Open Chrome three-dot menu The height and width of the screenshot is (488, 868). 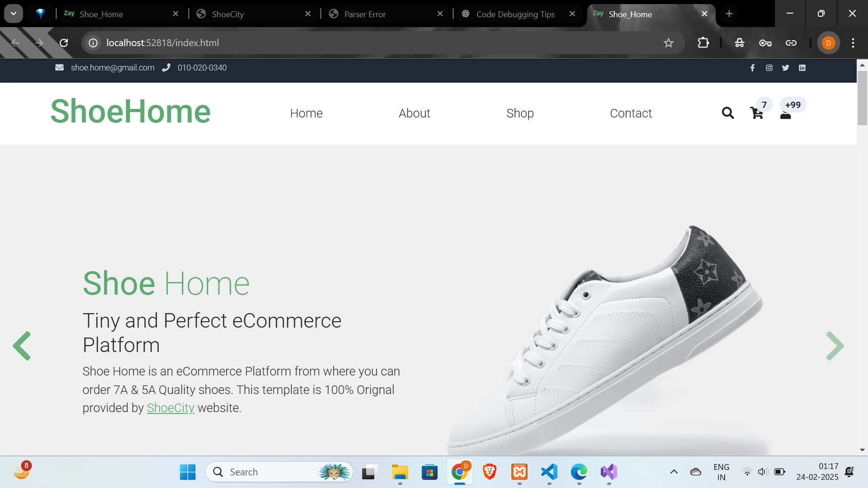pyautogui.click(x=853, y=43)
